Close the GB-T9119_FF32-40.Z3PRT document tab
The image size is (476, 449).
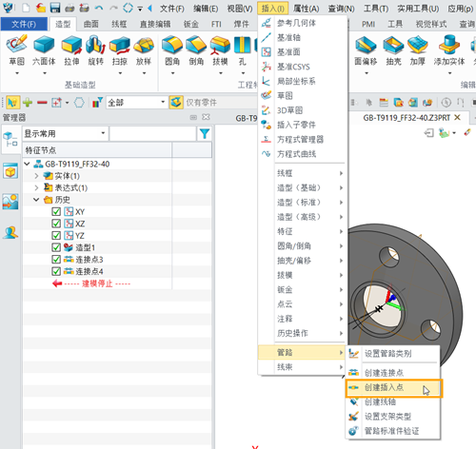457,118
